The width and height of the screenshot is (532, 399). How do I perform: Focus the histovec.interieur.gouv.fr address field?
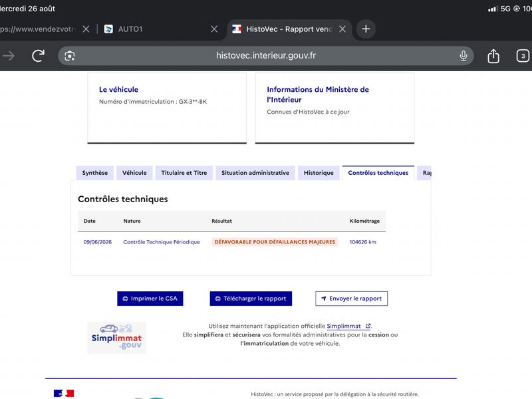pyautogui.click(x=265, y=56)
